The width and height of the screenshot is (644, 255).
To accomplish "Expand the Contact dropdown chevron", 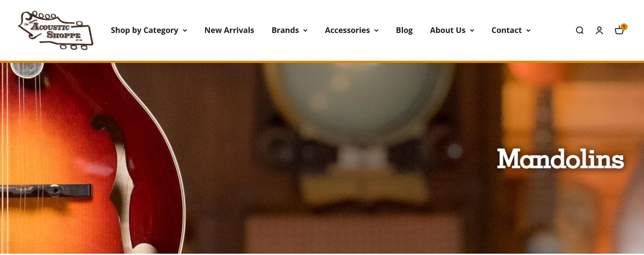I will (x=528, y=30).
